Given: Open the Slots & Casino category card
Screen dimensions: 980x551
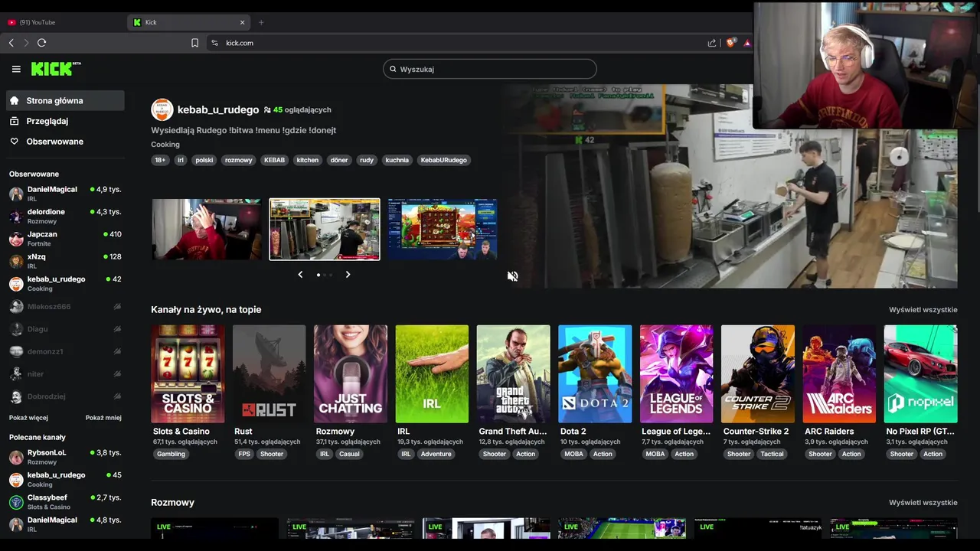Looking at the screenshot, I should pos(188,374).
